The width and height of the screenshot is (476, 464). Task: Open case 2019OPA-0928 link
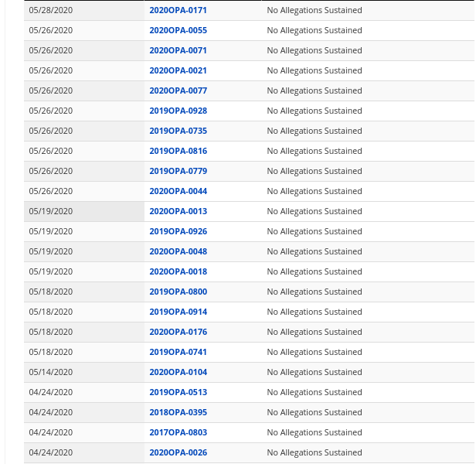[x=178, y=111]
